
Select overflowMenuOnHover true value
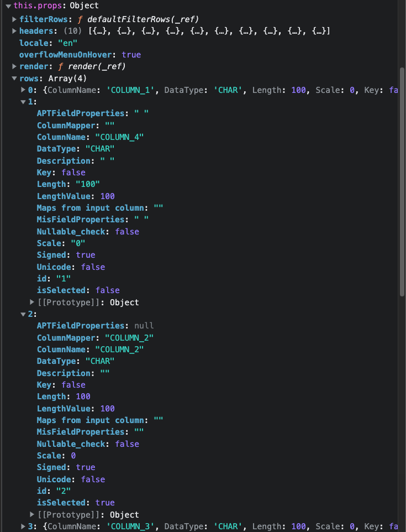pos(131,55)
